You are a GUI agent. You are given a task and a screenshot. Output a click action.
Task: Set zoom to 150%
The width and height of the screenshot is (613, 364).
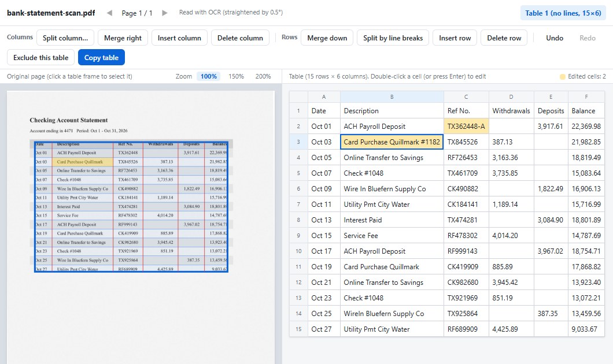coord(236,76)
